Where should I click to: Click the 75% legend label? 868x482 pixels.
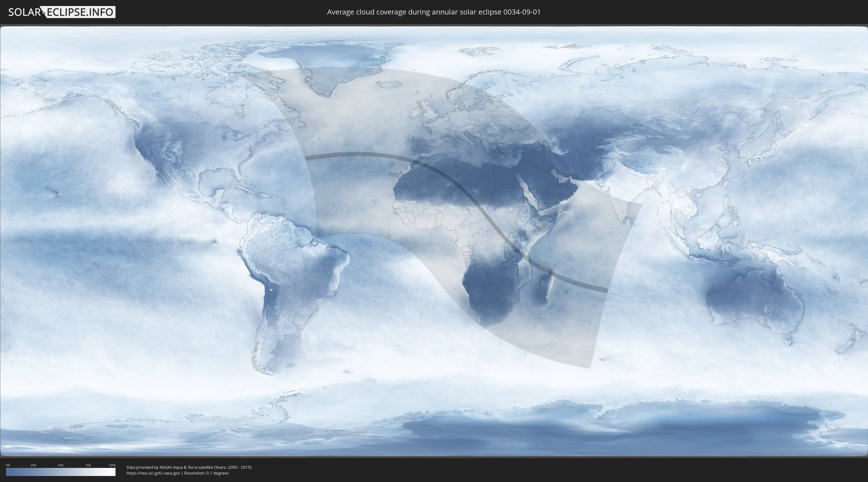(88, 465)
